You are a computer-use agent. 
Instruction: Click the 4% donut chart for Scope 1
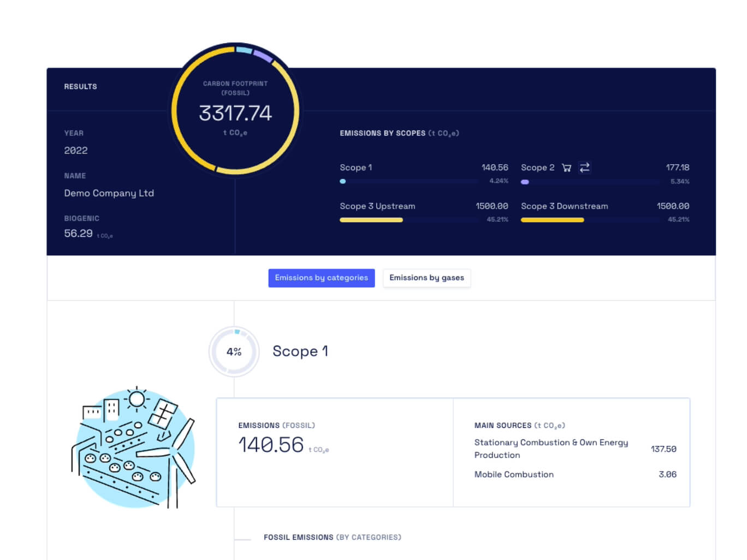234,352
